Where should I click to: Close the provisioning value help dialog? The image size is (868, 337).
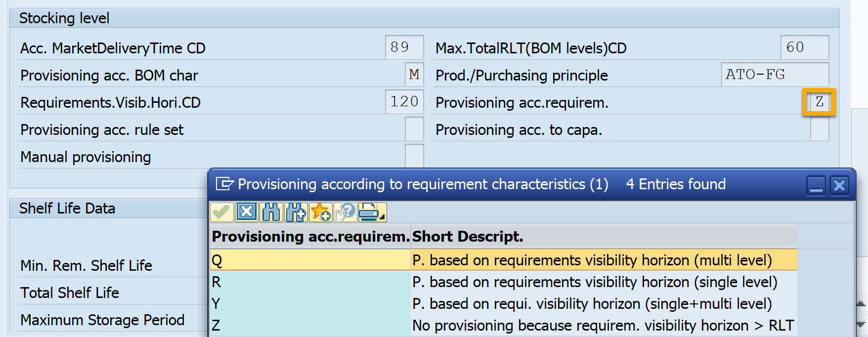[x=839, y=185]
